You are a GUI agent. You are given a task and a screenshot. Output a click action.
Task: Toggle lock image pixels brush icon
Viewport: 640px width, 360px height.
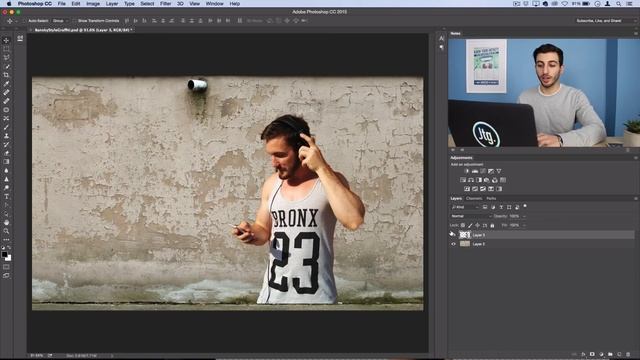[470, 225]
